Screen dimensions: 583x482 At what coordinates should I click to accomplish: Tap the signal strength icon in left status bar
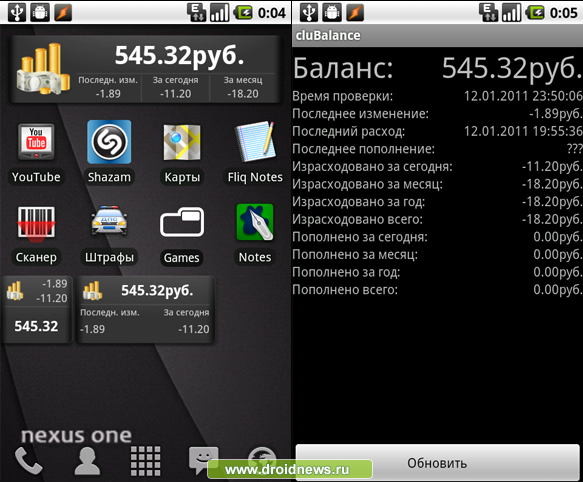[219, 13]
